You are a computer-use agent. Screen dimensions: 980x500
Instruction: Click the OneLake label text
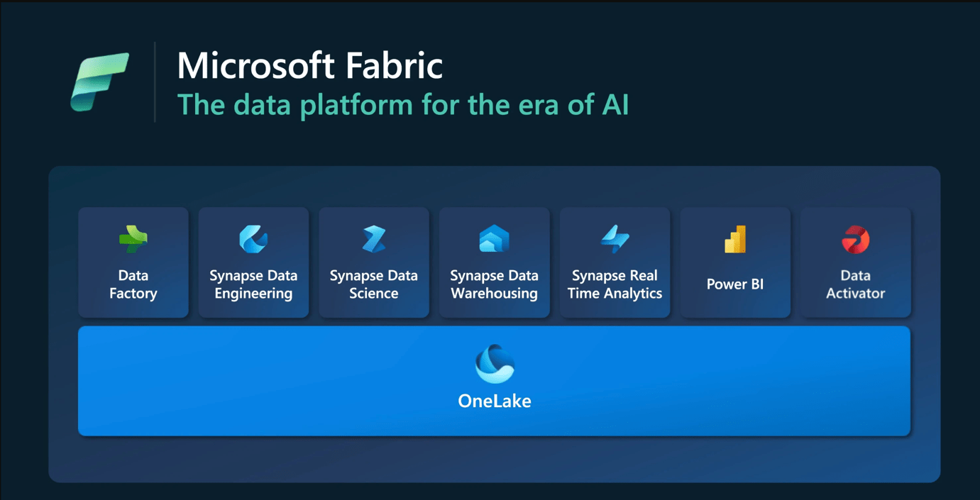point(495,401)
